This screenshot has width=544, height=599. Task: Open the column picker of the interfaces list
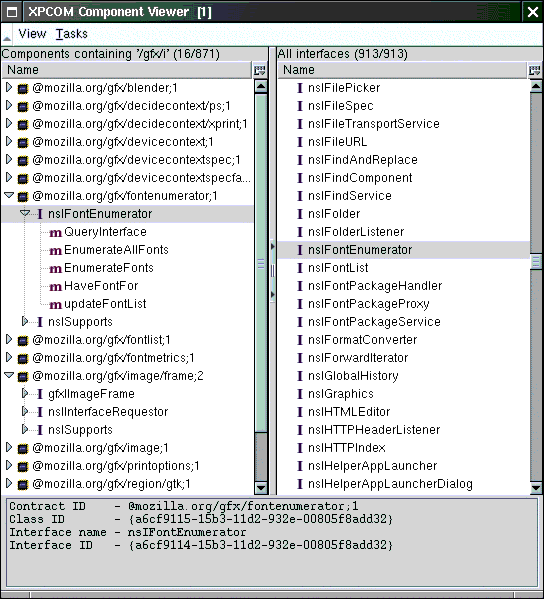535,70
